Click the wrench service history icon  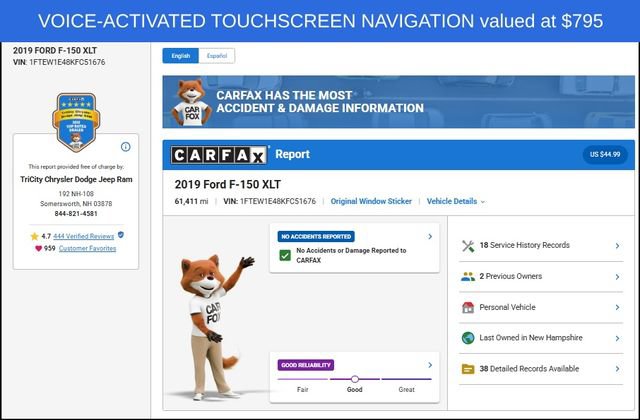click(x=468, y=246)
